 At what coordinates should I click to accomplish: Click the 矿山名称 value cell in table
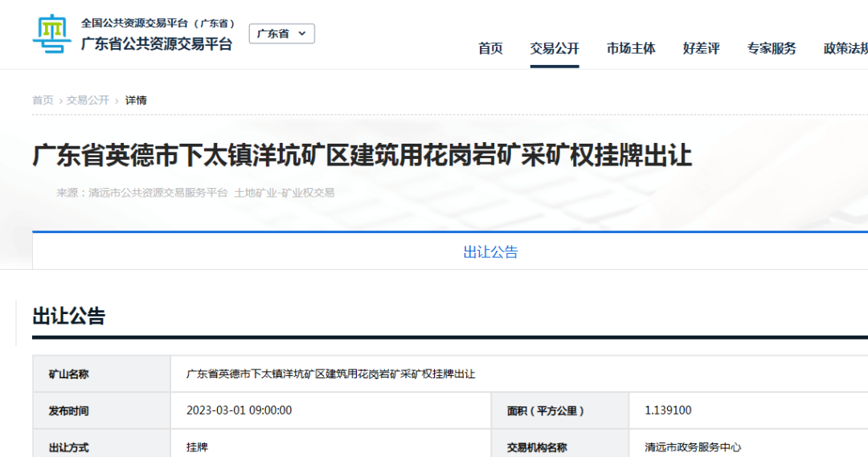pos(331,374)
